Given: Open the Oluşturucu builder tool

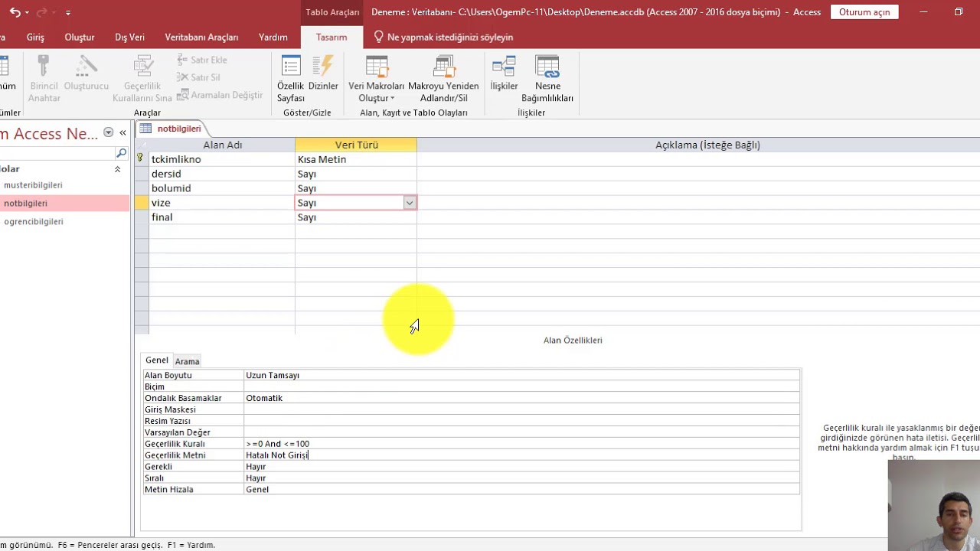Looking at the screenshot, I should click(x=87, y=73).
